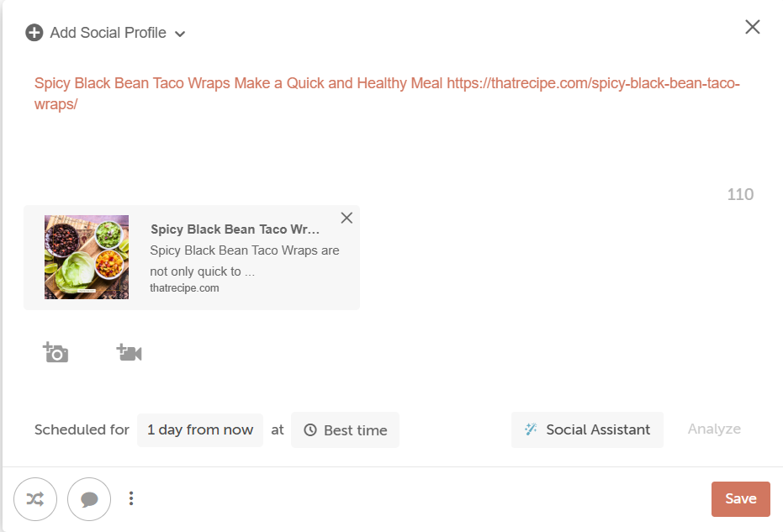Toggle the shuffle icon button
The height and width of the screenshot is (532, 783).
(x=35, y=499)
